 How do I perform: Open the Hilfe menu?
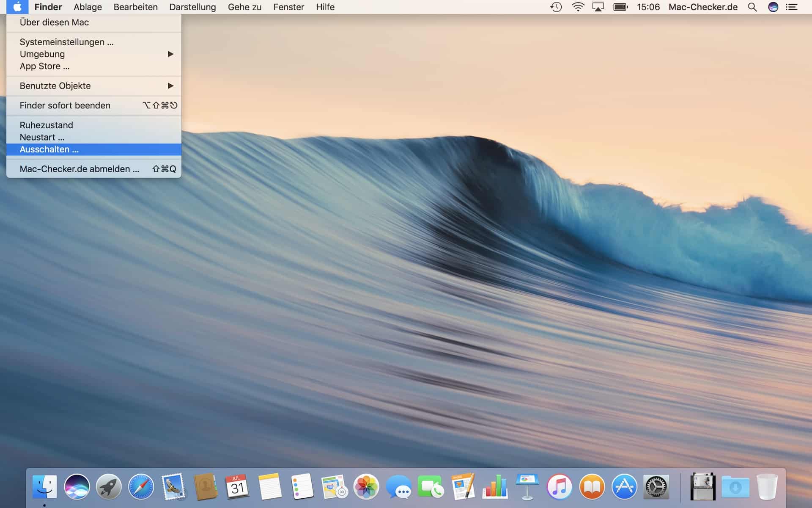[x=325, y=7]
